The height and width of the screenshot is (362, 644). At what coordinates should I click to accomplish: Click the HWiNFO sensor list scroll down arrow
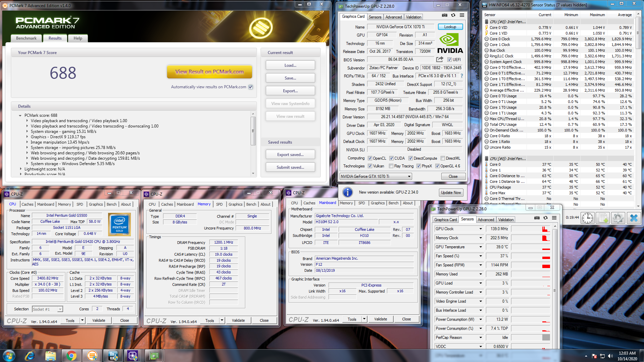638,206
